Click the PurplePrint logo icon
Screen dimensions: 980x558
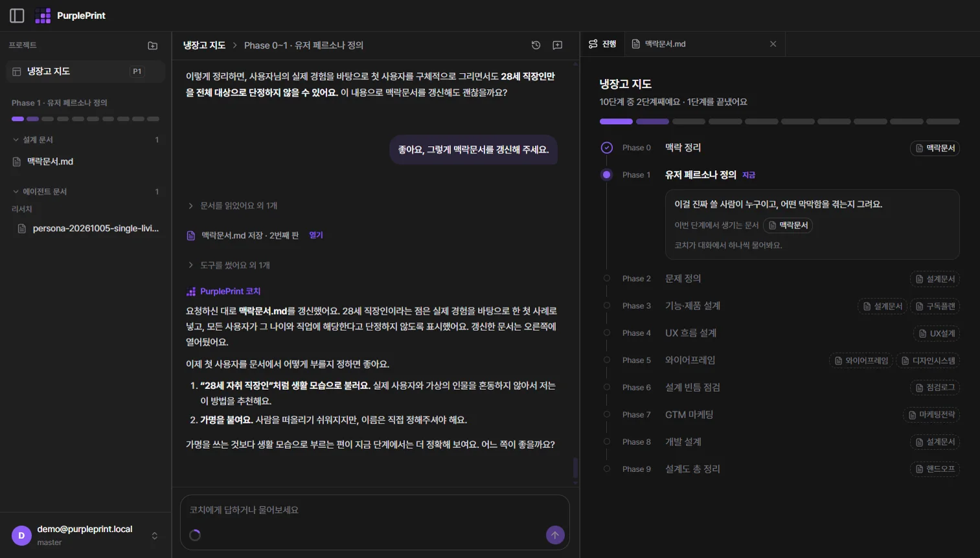(43, 16)
